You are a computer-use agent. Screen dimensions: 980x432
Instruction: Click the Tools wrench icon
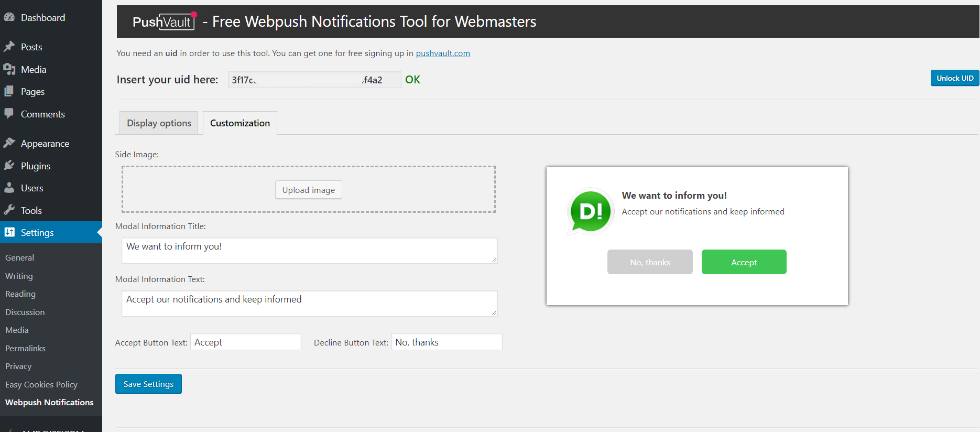point(9,210)
